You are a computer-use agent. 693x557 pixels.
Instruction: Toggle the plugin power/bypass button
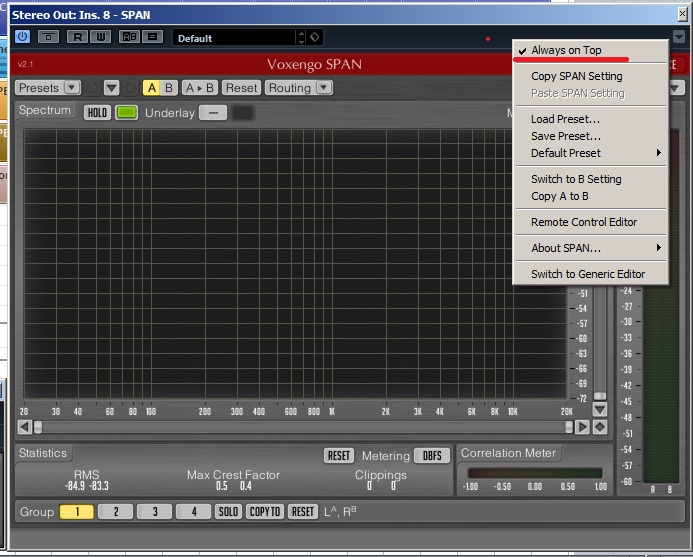(x=22, y=36)
